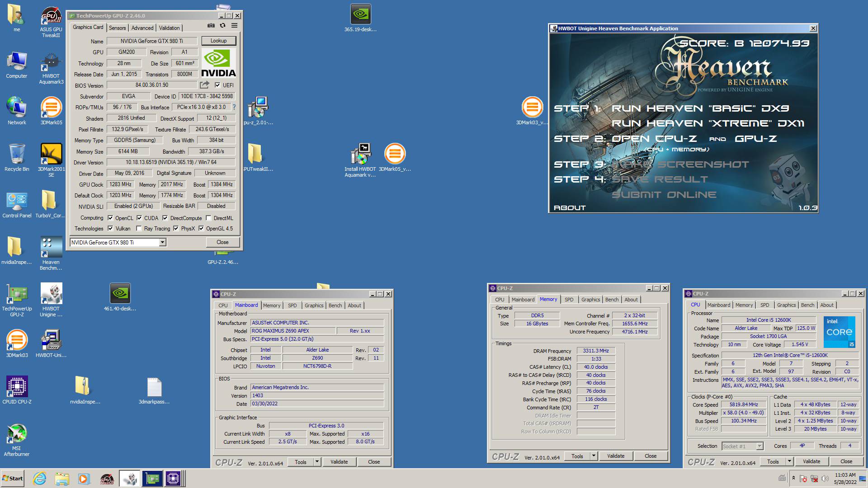Open Control Panel desktop icon

(17, 205)
